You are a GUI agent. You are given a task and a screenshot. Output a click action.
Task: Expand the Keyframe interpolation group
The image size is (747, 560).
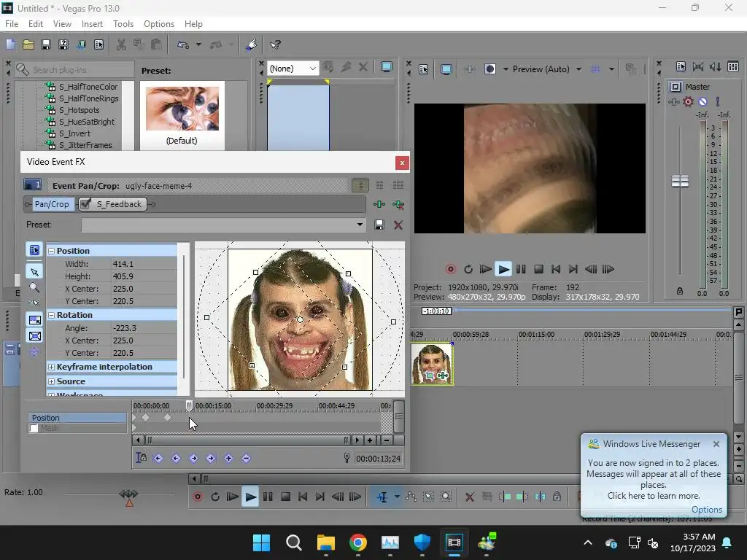52,367
